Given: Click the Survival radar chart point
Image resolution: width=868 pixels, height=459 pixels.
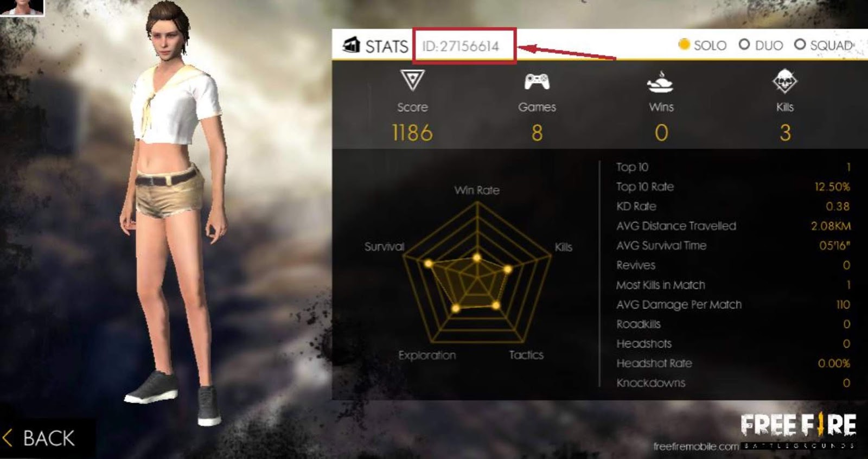Looking at the screenshot, I should [429, 264].
